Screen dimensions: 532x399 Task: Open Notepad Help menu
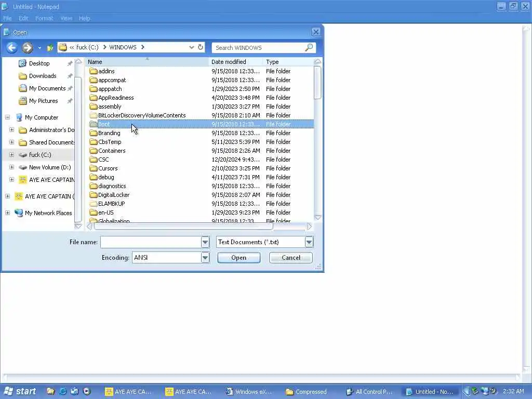pos(85,18)
